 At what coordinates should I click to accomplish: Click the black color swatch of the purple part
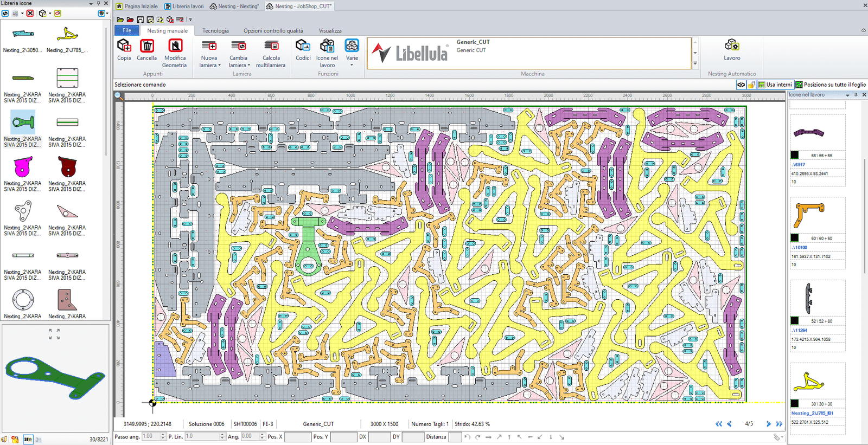point(795,155)
